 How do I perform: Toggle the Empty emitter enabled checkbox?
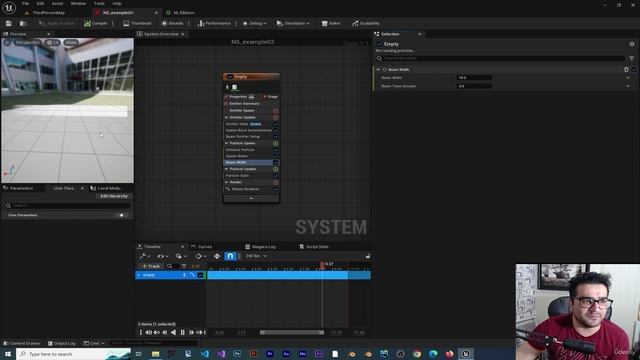[230, 77]
